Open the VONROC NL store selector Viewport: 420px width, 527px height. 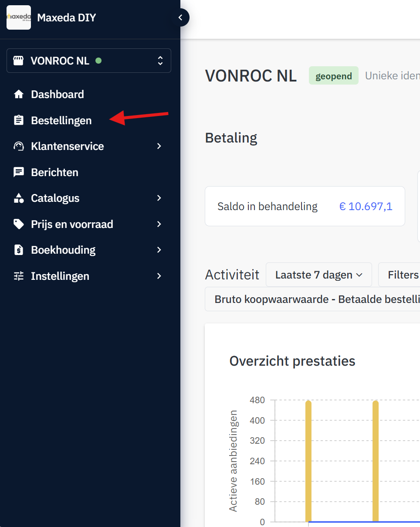89,61
